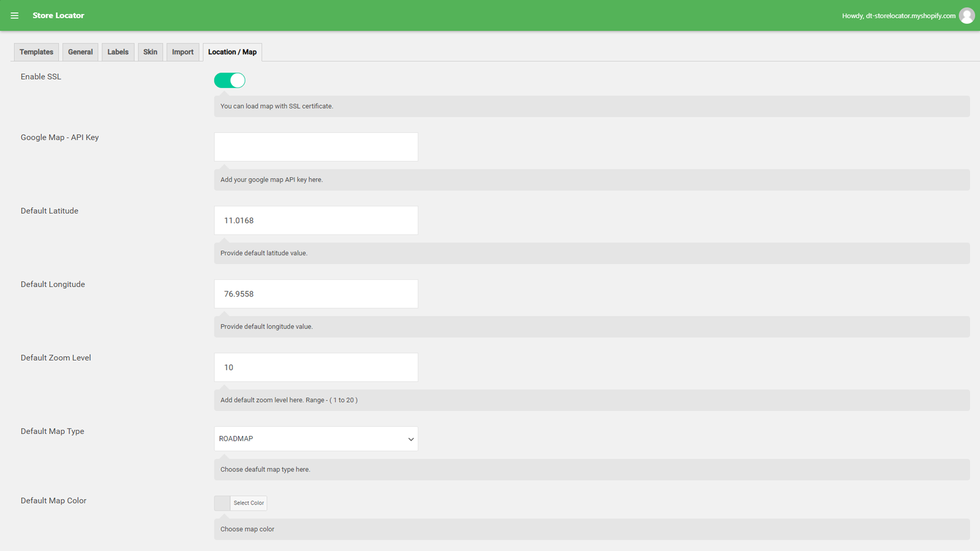Open the hamburger navigation menu
Viewport: 980px width, 551px height.
(14, 15)
